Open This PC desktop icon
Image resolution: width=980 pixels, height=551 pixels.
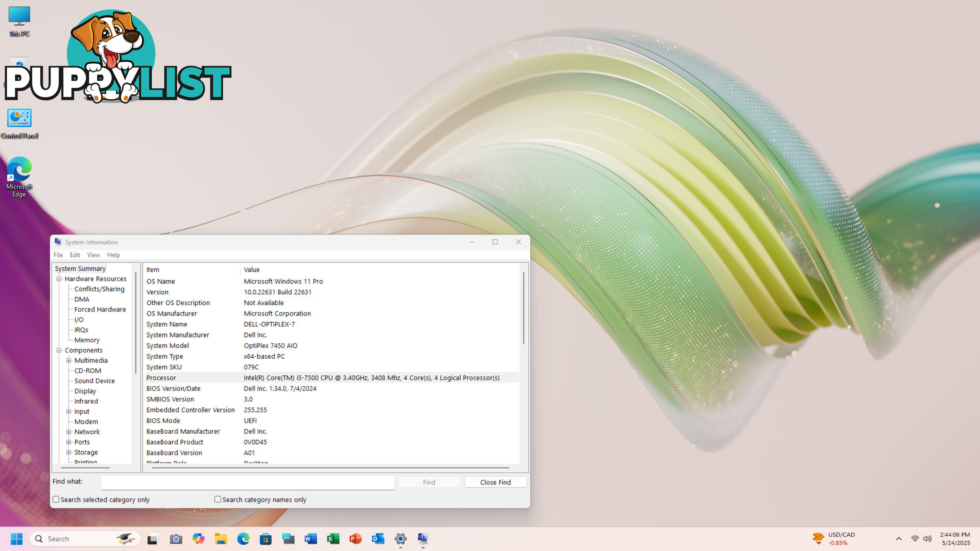pyautogui.click(x=19, y=21)
